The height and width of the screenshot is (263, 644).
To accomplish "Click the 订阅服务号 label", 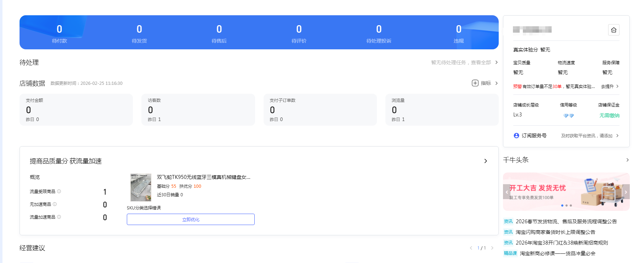I will (x=534, y=136).
